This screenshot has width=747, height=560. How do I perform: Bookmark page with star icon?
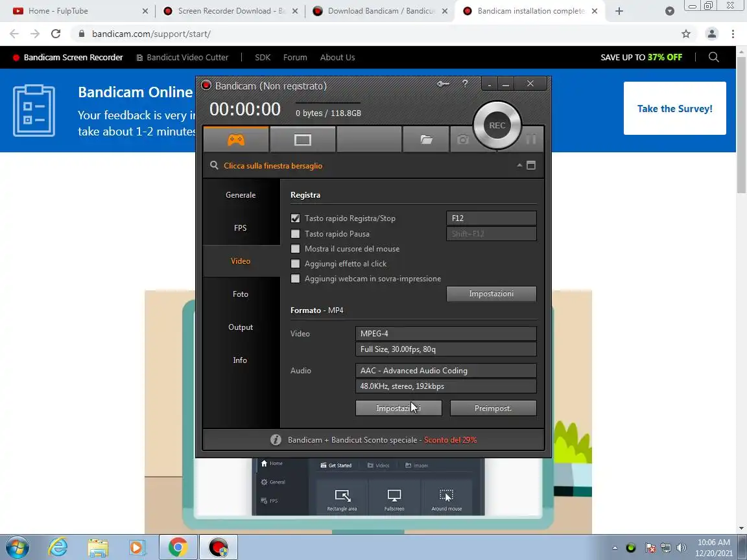pos(686,34)
